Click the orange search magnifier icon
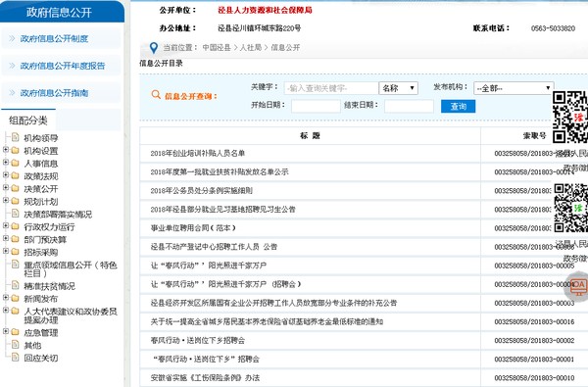 coord(156,95)
